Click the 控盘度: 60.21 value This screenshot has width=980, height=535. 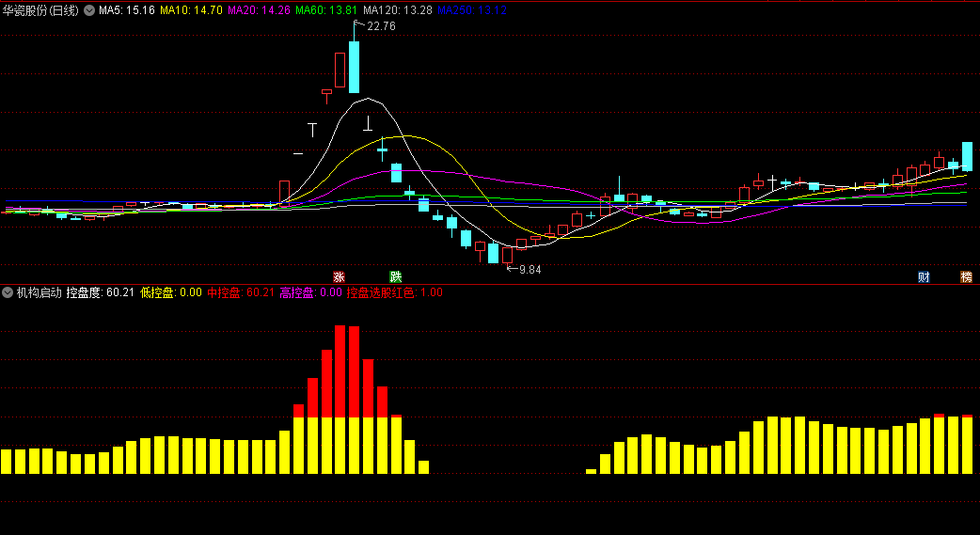click(101, 291)
